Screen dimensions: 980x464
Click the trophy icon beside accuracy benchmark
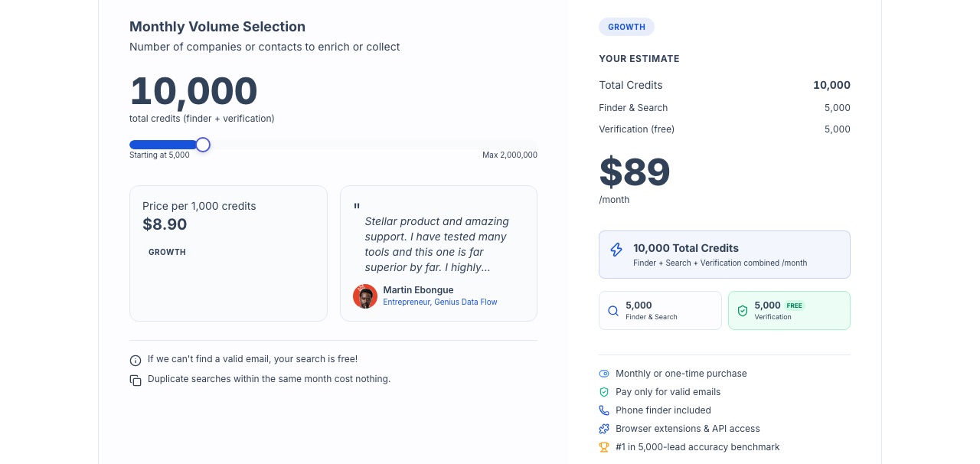tap(604, 447)
